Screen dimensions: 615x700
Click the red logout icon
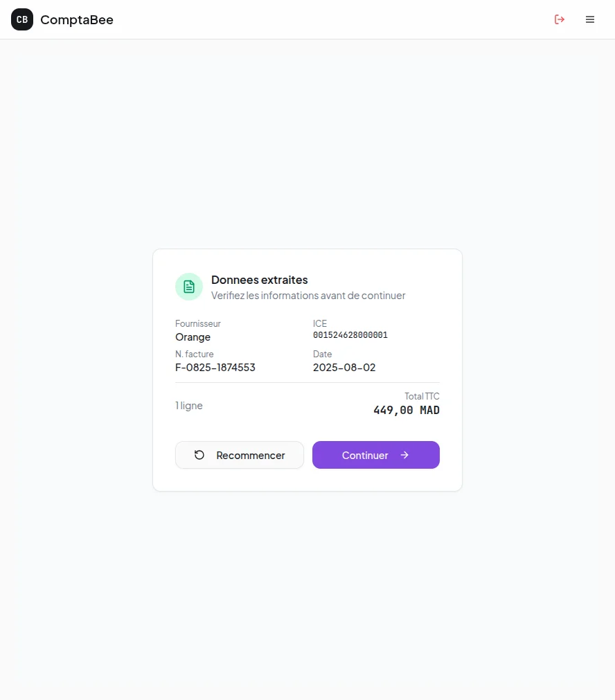560,19
